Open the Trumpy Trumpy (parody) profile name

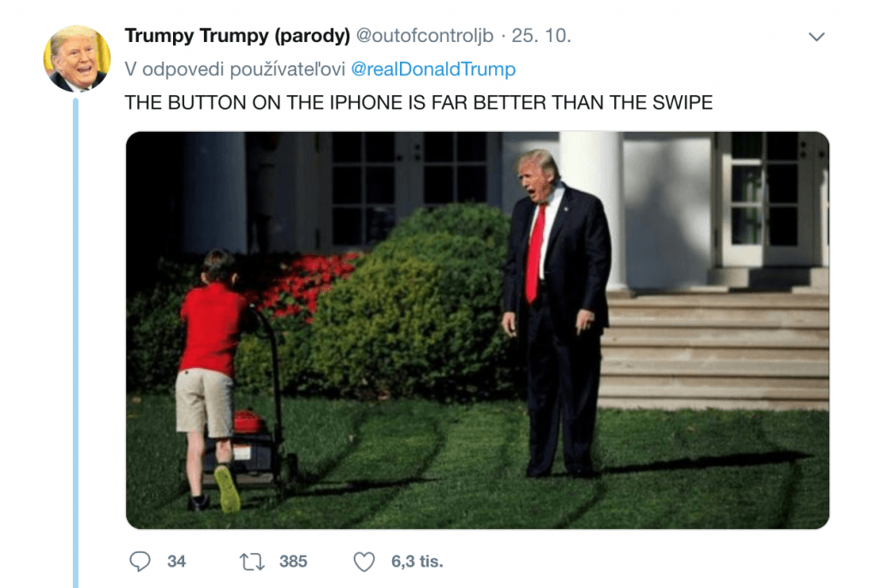(237, 35)
